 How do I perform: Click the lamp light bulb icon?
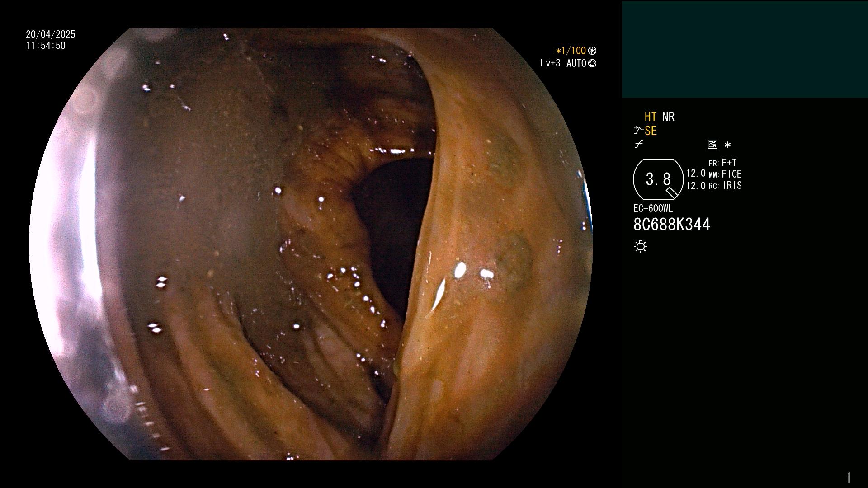point(641,247)
